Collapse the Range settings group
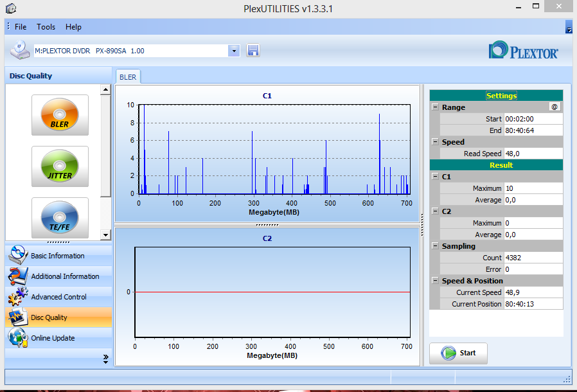Viewport: 577px width, 392px height. [435, 107]
